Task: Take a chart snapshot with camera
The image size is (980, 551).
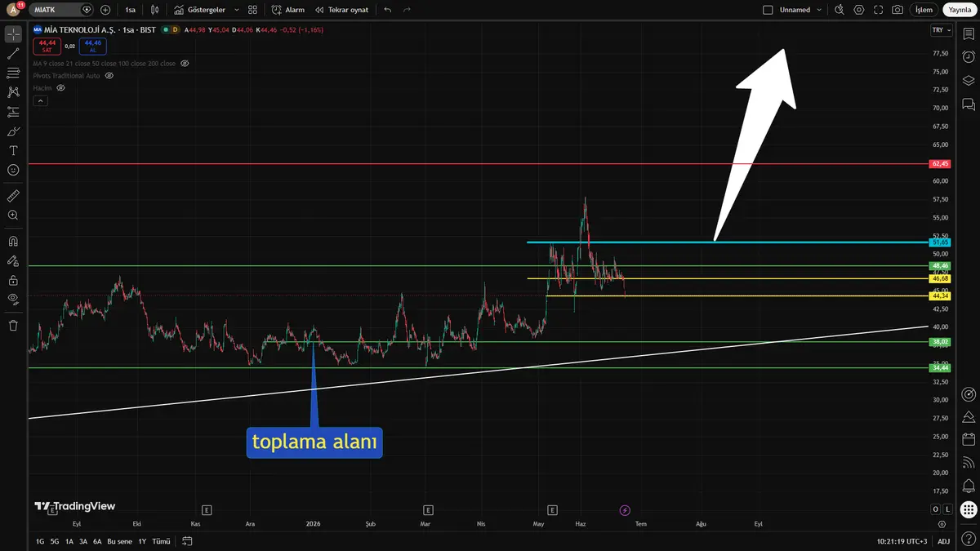Action: click(898, 10)
